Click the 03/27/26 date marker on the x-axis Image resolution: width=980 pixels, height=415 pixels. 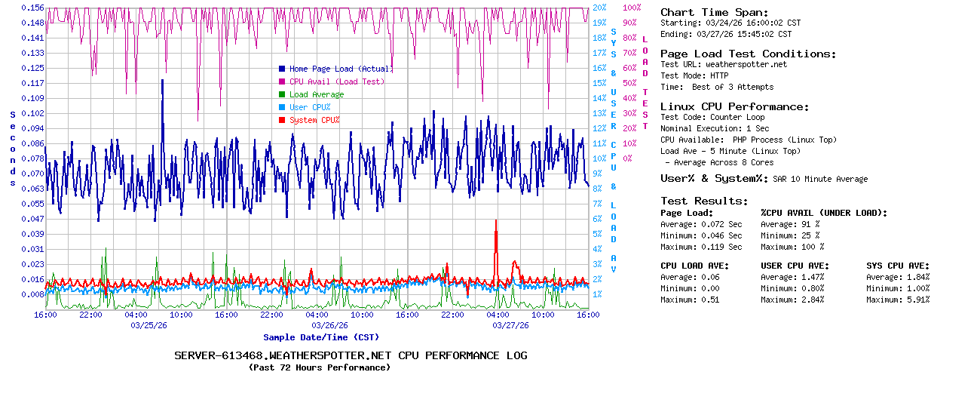510,325
